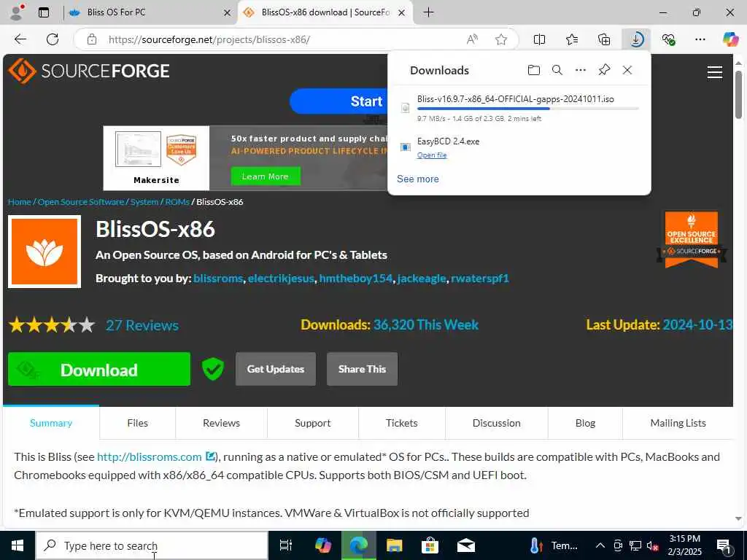
Task: Open the Tickets tab
Action: click(x=402, y=423)
